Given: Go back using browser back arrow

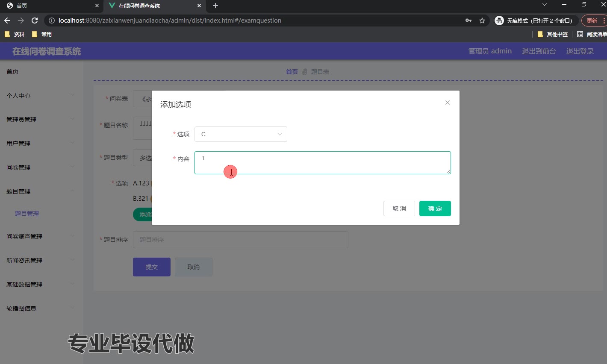Looking at the screenshot, I should [x=7, y=21].
